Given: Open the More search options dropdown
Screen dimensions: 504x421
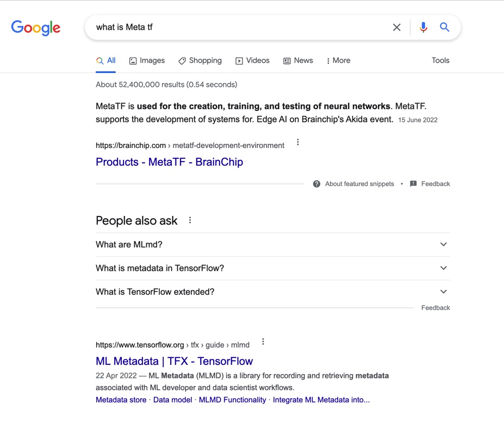Looking at the screenshot, I should 338,60.
